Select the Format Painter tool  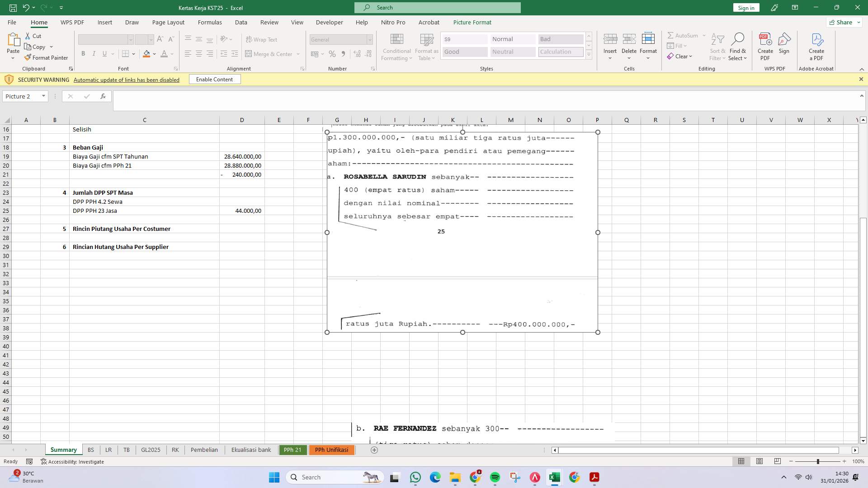click(x=46, y=57)
